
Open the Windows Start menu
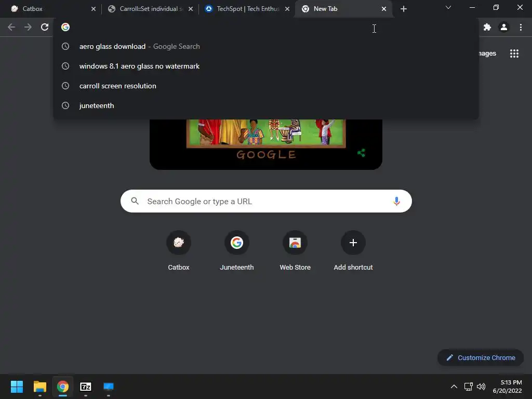pyautogui.click(x=17, y=387)
